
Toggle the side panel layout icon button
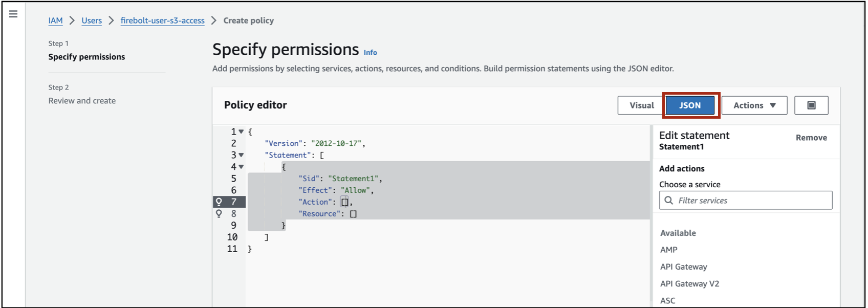pyautogui.click(x=811, y=105)
